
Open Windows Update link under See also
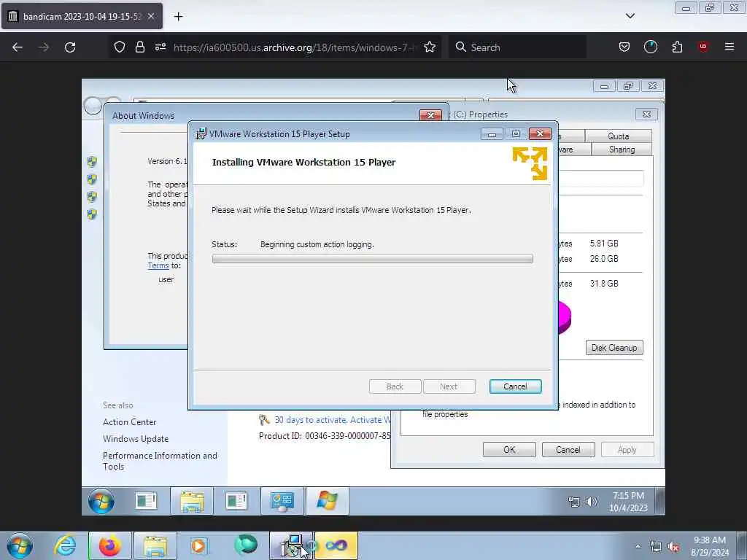pos(136,438)
